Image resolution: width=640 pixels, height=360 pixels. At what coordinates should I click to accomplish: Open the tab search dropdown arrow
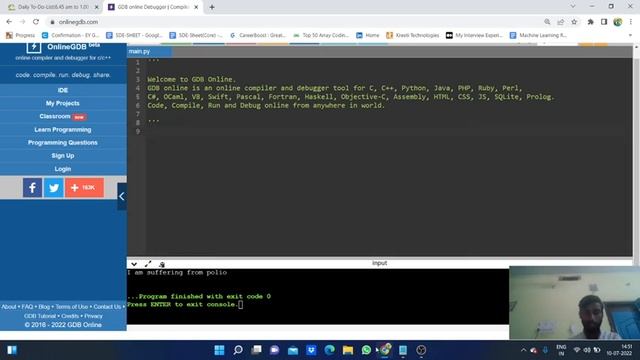[573, 6]
